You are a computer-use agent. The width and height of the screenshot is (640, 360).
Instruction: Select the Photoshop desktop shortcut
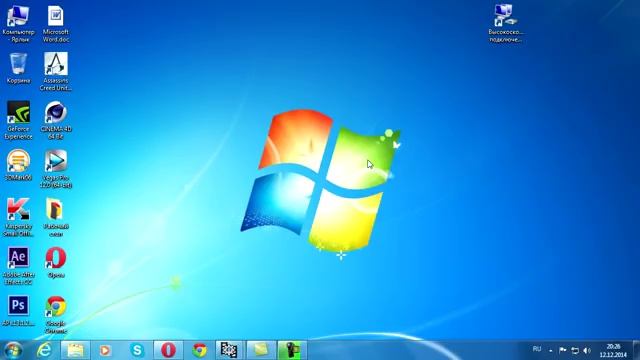tap(18, 311)
